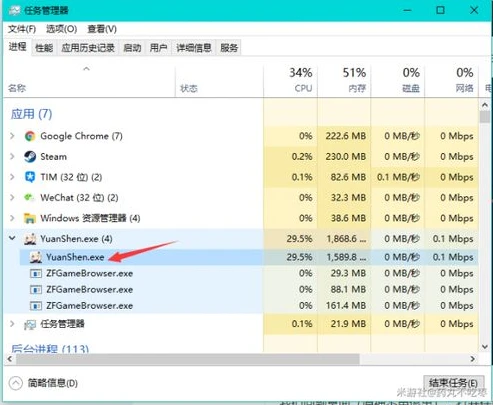Click icon of ZFGameBrowser.exe using 29.3 MB

36,273
